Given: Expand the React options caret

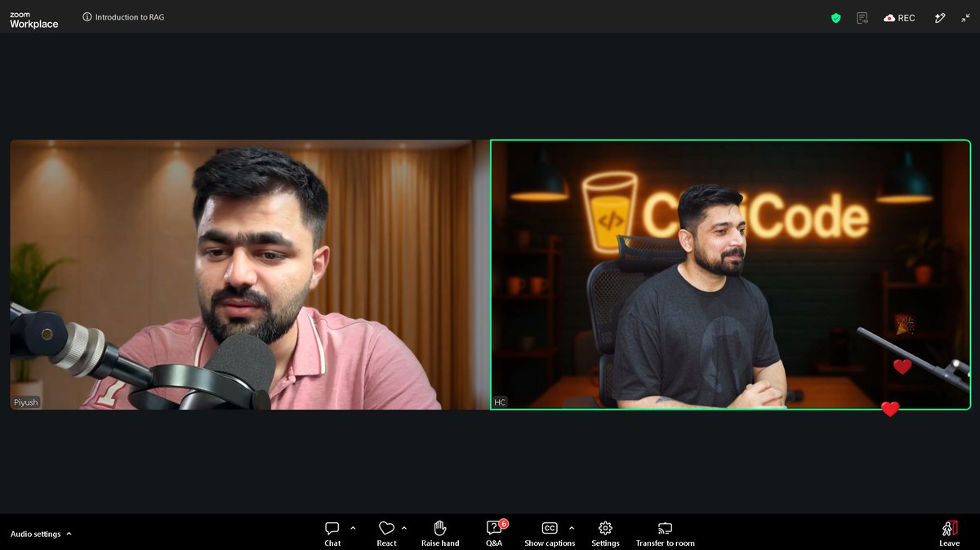Looking at the screenshot, I should click(x=404, y=528).
